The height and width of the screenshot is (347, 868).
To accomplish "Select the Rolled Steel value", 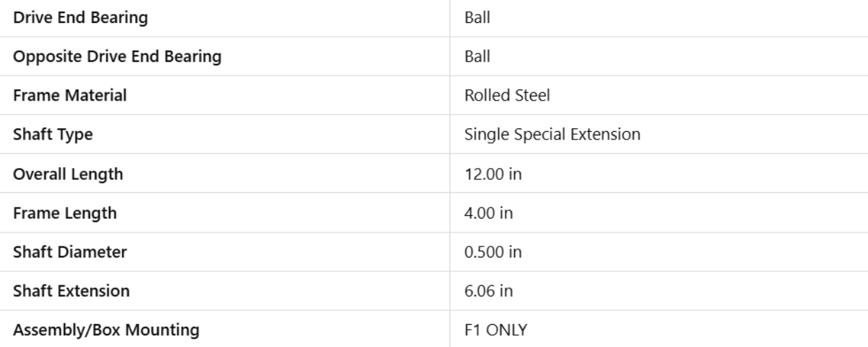I will [507, 96].
